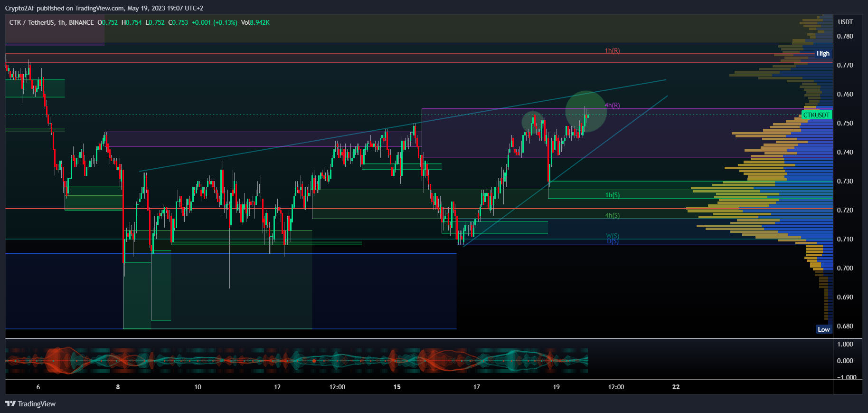The height and width of the screenshot is (413, 868).
Task: Click the 0.740 price axis label
Action: [x=845, y=152]
